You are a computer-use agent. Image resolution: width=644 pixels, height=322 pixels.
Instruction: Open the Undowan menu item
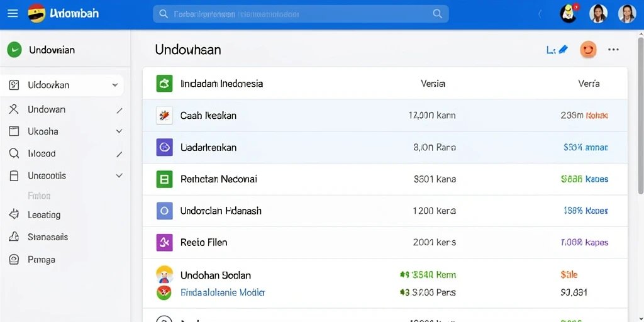[x=47, y=109]
